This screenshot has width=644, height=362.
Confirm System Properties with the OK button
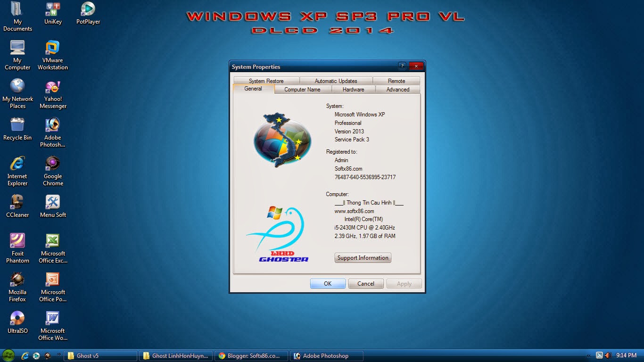328,284
